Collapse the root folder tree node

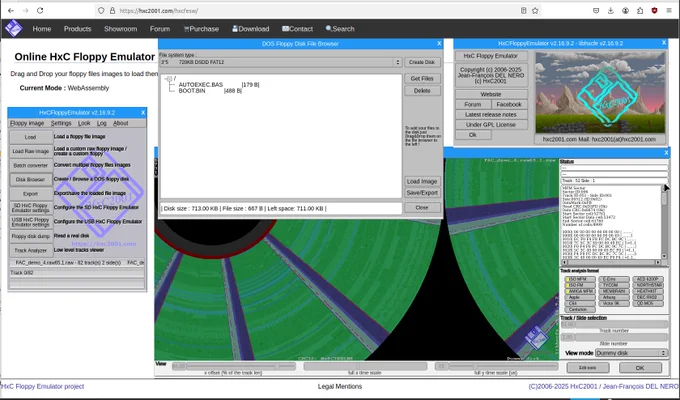(169, 79)
